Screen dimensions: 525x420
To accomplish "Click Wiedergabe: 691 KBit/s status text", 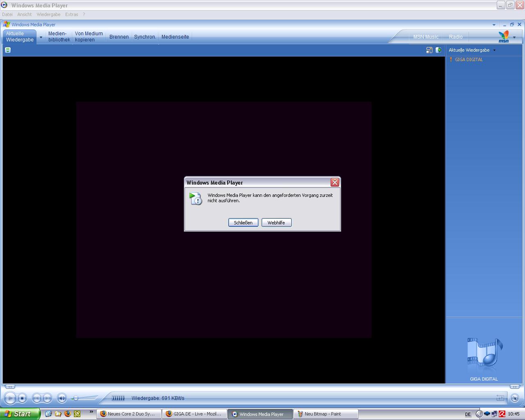I will click(158, 398).
